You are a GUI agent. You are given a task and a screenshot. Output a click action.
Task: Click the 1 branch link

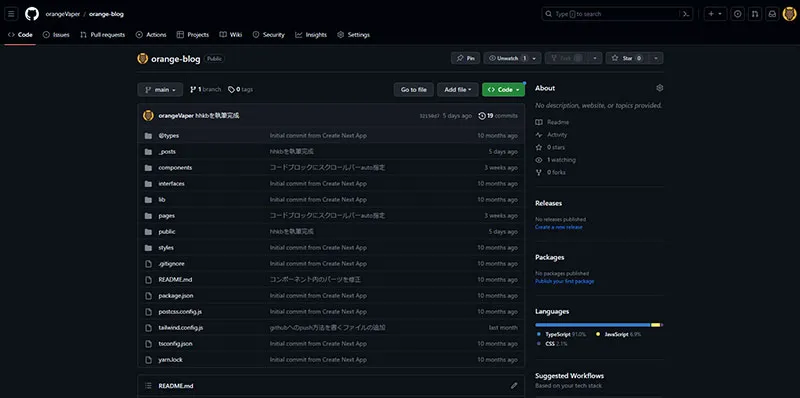tap(205, 89)
